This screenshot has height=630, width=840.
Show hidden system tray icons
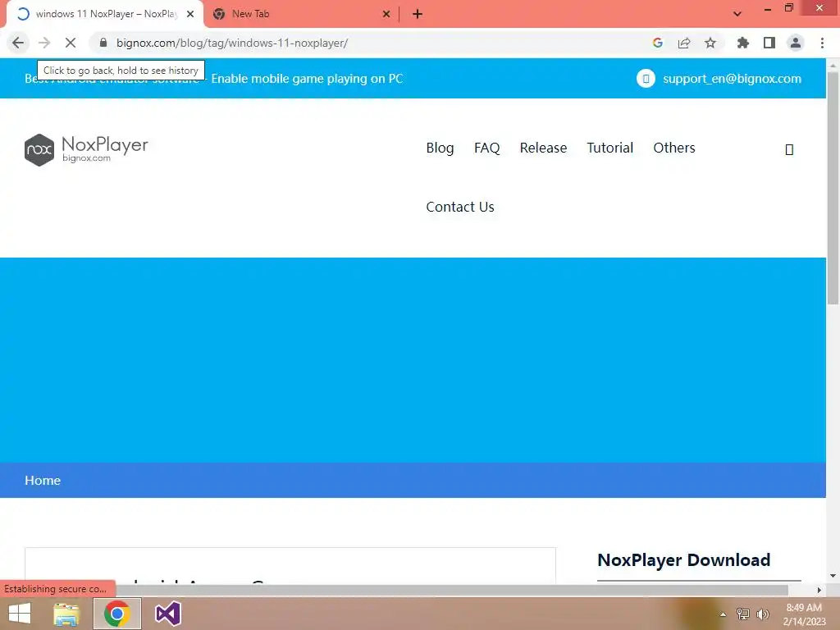point(724,614)
